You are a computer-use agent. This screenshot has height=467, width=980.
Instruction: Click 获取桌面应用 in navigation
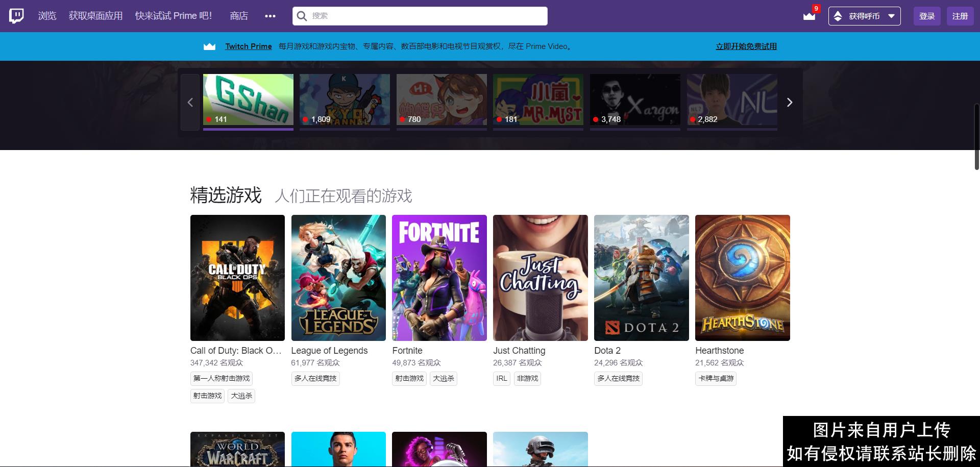(95, 16)
